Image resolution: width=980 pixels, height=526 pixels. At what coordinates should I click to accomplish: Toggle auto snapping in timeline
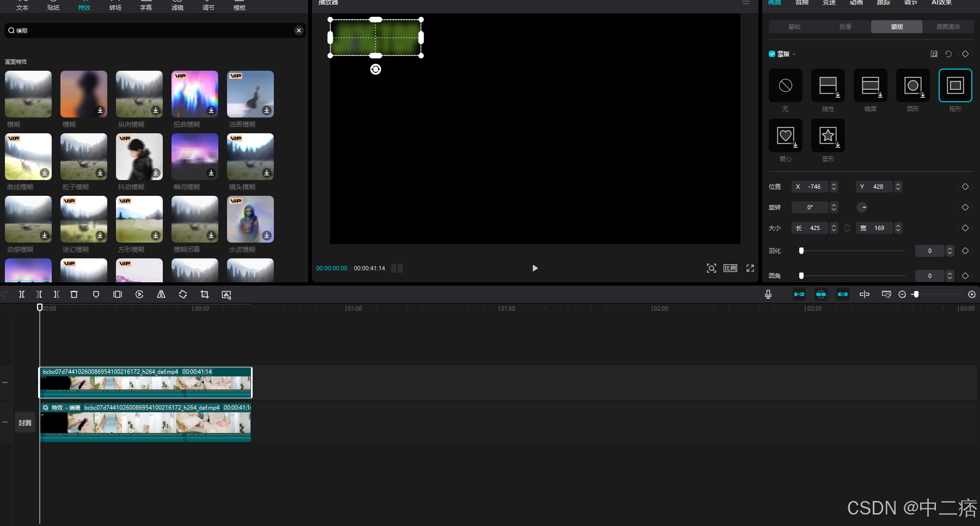tap(821, 294)
